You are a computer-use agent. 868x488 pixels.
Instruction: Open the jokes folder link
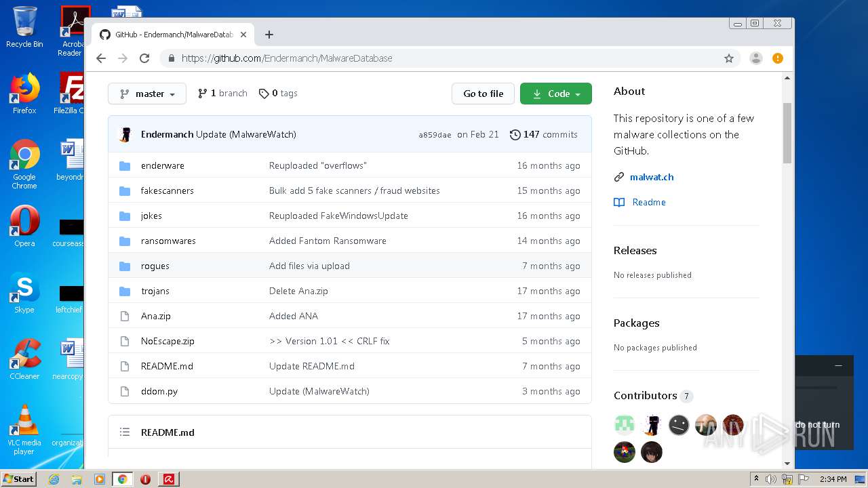point(151,216)
